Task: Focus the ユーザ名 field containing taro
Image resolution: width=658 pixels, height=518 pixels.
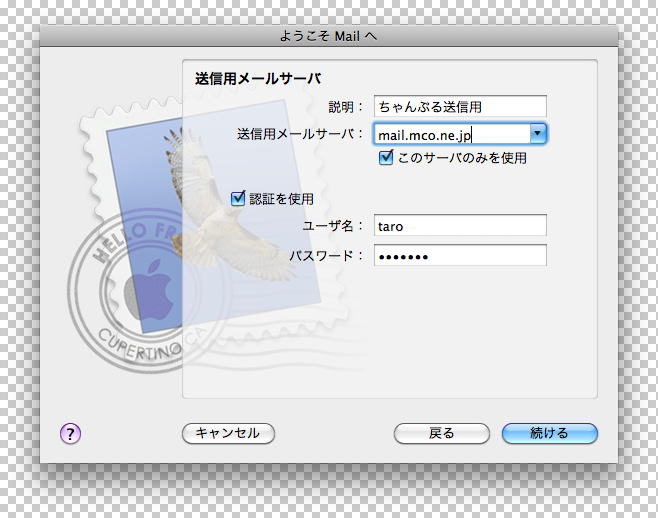Action: coord(460,225)
